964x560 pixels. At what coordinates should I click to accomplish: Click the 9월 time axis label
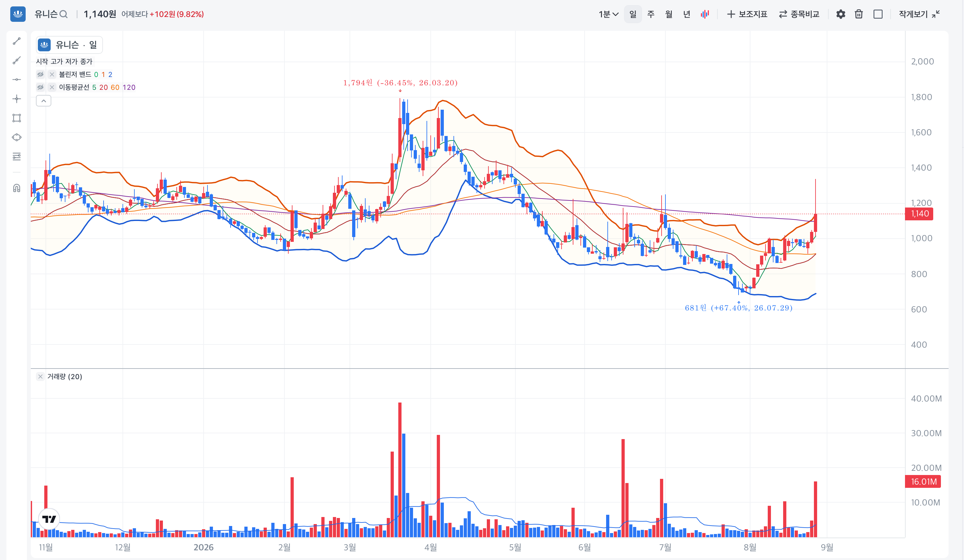coord(827,547)
